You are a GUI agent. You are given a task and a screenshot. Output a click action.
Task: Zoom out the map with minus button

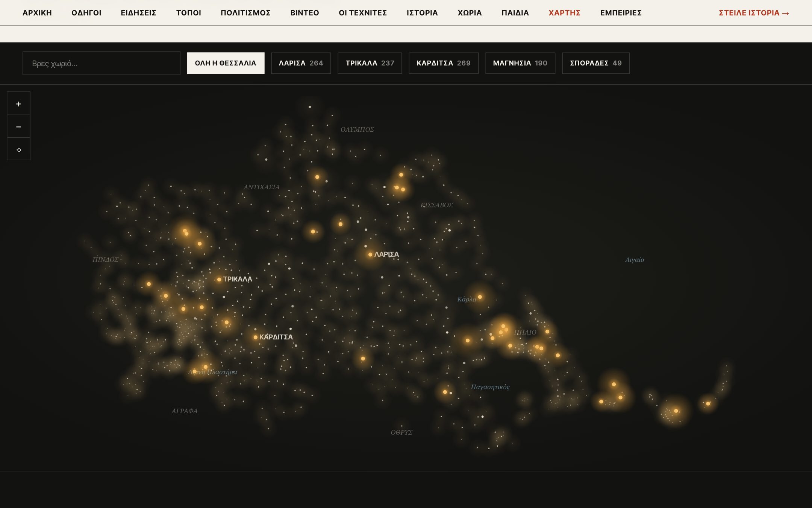coord(18,127)
